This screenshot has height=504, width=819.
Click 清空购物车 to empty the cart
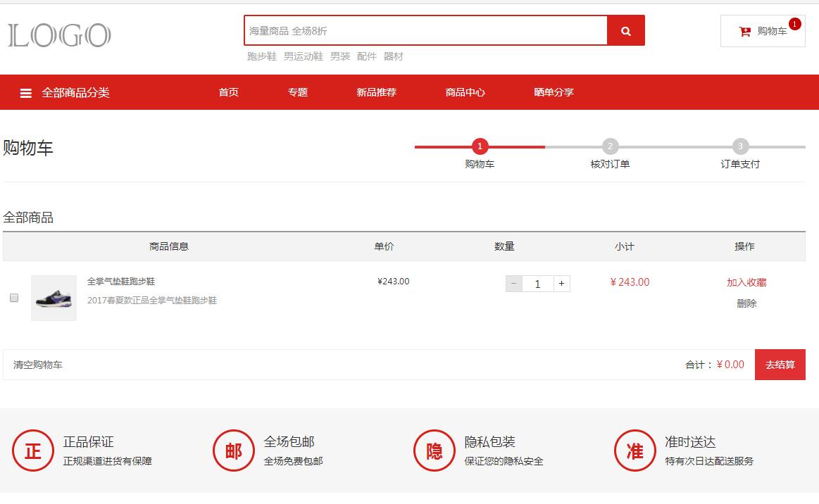tap(38, 365)
